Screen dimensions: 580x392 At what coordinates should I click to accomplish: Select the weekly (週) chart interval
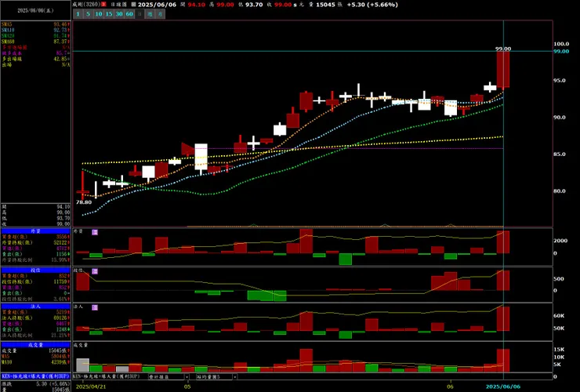(150, 14)
